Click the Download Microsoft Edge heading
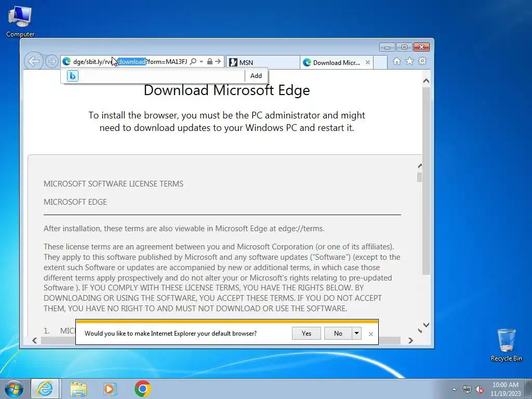 [x=227, y=90]
